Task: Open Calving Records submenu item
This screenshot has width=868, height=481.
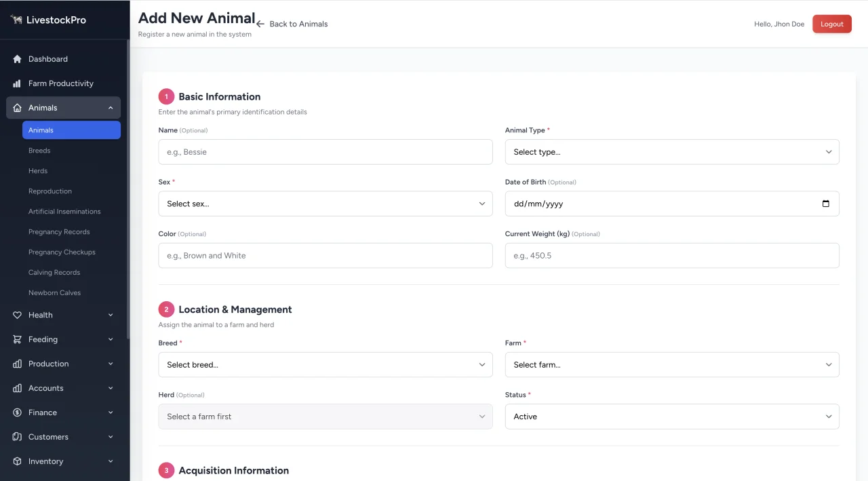Action: coord(71,273)
